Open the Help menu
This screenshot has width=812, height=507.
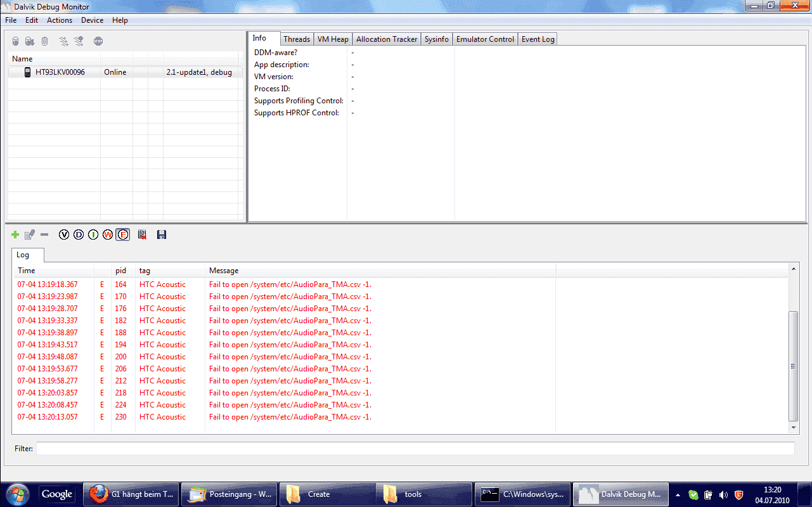(120, 20)
